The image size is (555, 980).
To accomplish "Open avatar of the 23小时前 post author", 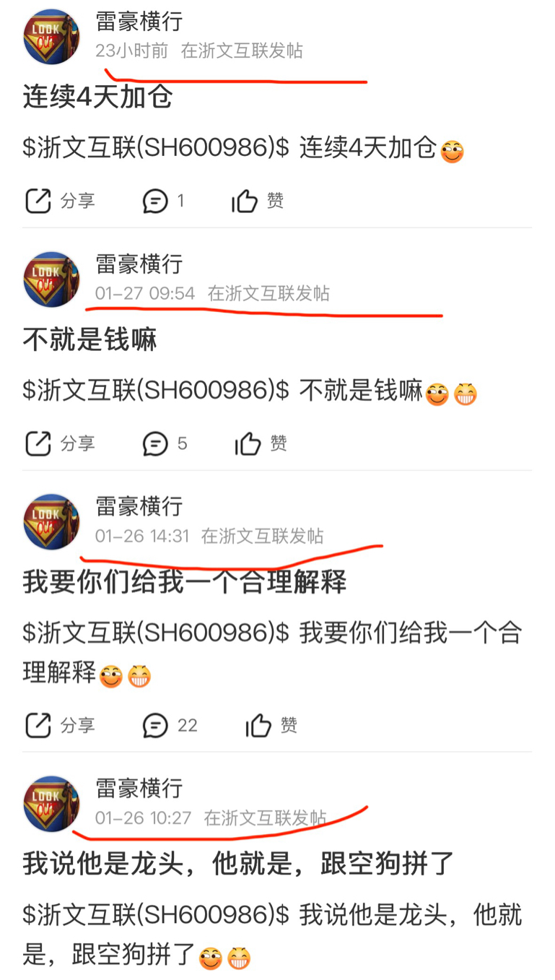I will point(51,37).
